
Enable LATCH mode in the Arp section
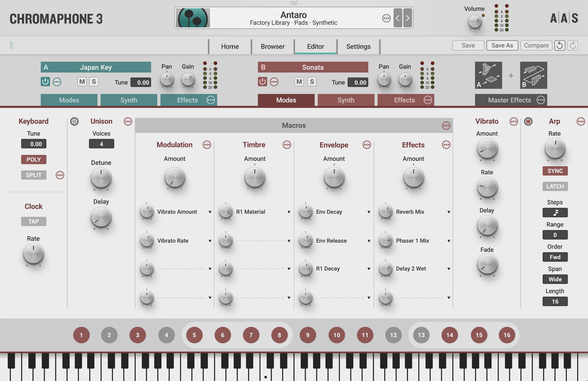point(555,186)
